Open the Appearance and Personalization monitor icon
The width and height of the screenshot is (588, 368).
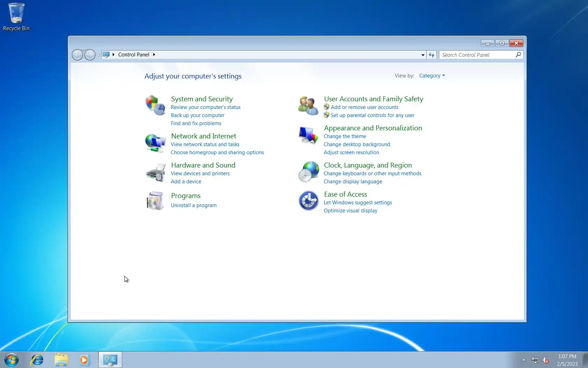tap(308, 135)
